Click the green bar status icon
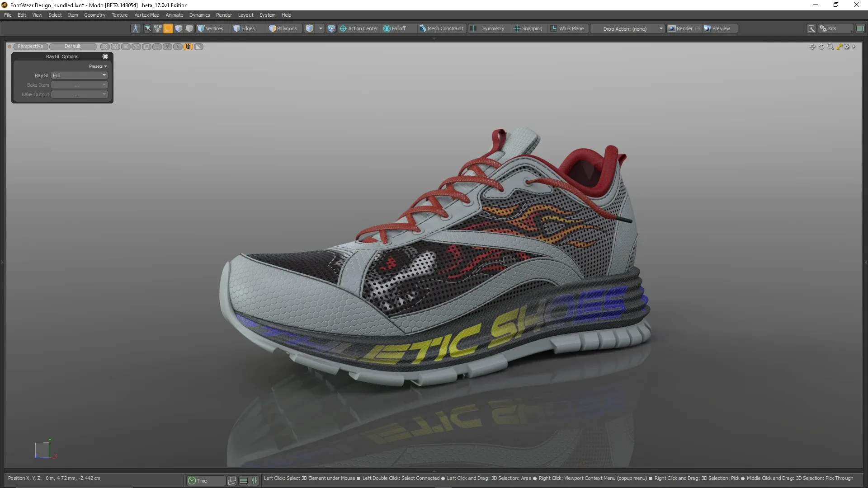This screenshot has height=488, width=868. coord(244,481)
